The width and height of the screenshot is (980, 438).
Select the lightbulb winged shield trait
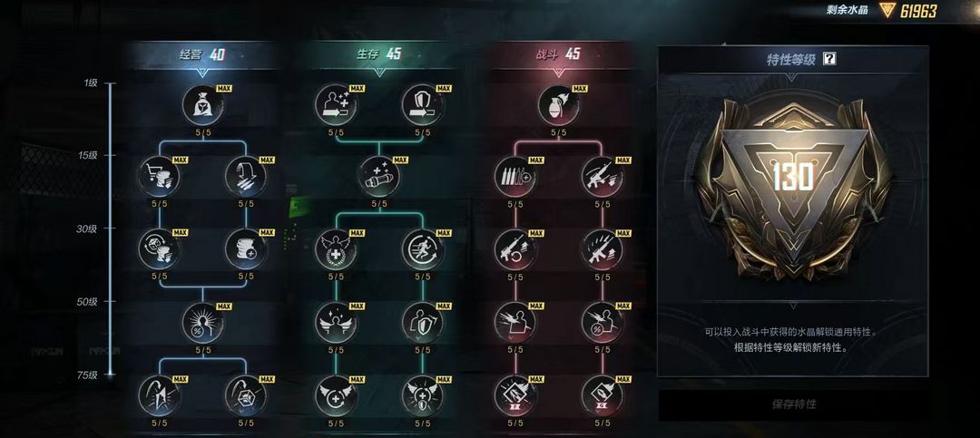click(x=423, y=394)
